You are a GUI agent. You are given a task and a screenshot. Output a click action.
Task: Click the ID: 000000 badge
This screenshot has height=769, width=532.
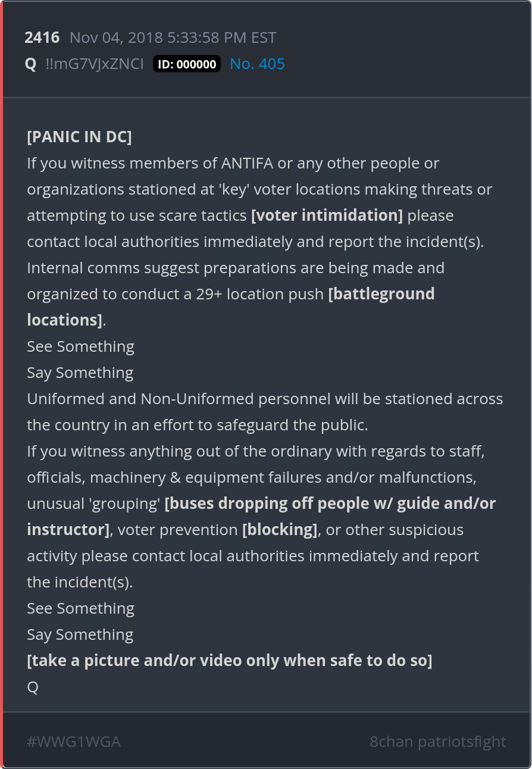pyautogui.click(x=187, y=64)
